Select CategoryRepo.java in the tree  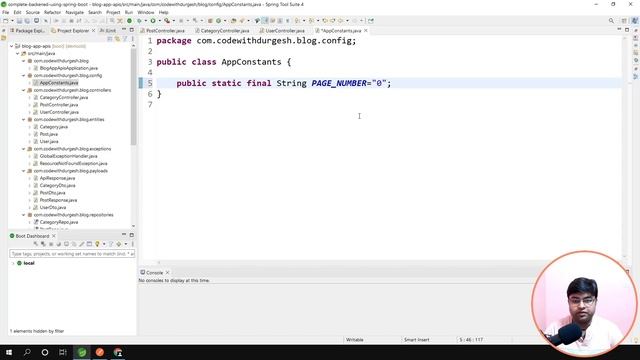pos(59,222)
